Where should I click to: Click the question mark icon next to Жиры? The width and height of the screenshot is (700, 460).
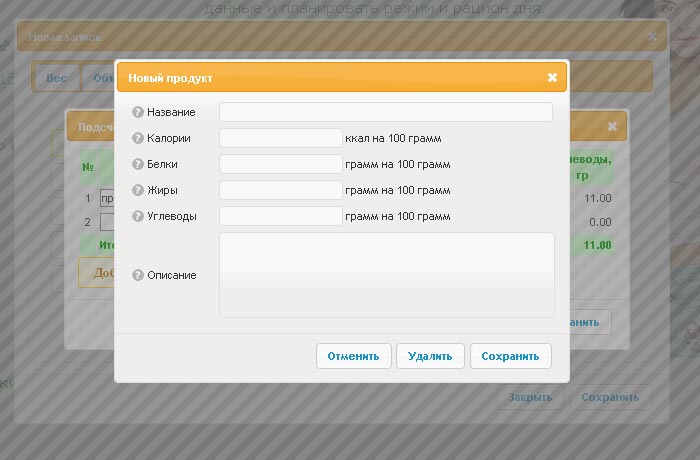pos(138,190)
